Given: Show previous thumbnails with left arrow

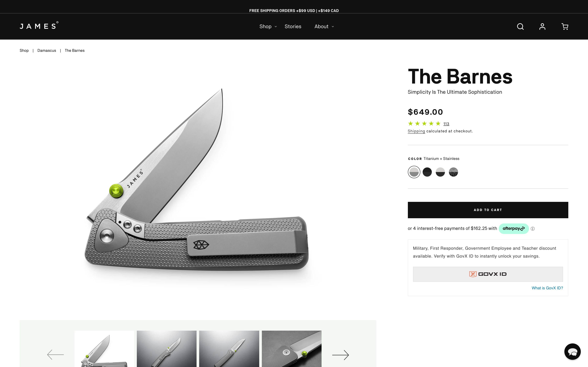Looking at the screenshot, I should pyautogui.click(x=55, y=355).
